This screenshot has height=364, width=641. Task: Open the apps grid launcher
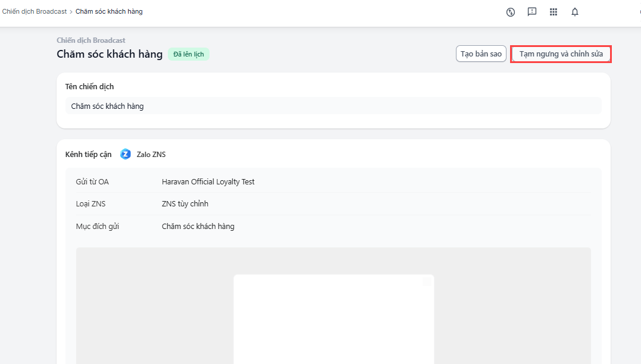click(x=554, y=12)
